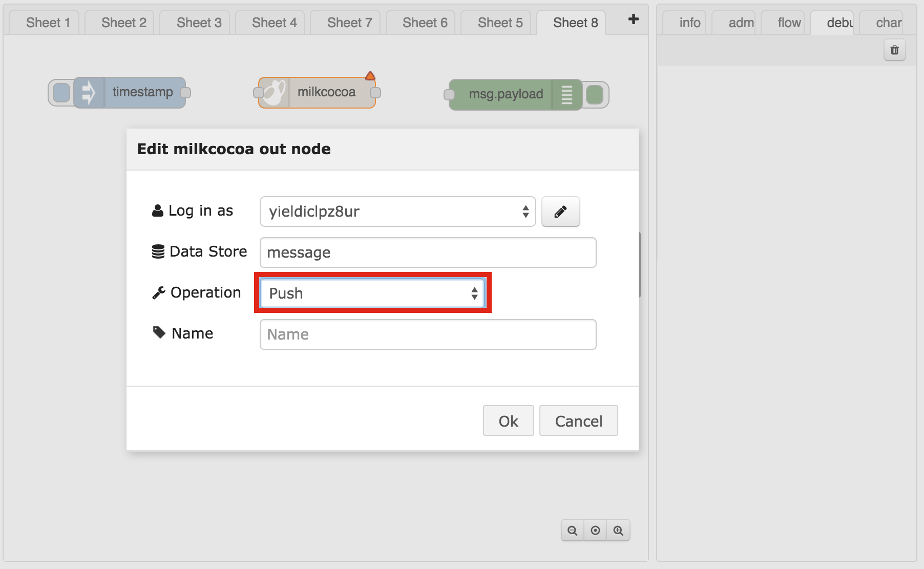Click the plus button to add a new sheet

point(634,19)
